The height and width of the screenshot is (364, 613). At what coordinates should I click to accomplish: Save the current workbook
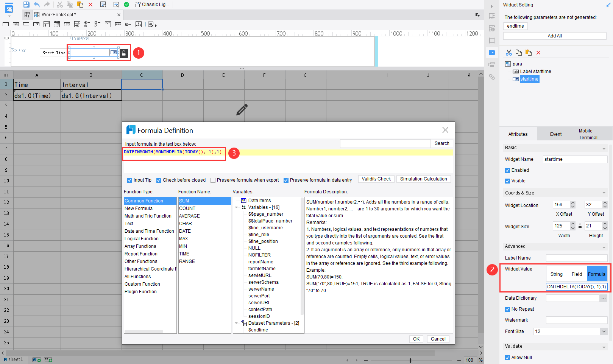coord(26,4)
